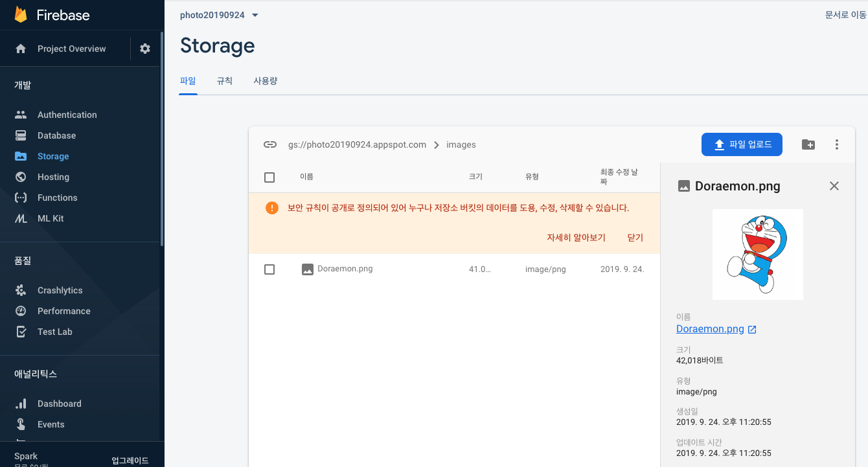Switch to the 규칙 tab
Screen dimensions: 868x467
click(225, 81)
